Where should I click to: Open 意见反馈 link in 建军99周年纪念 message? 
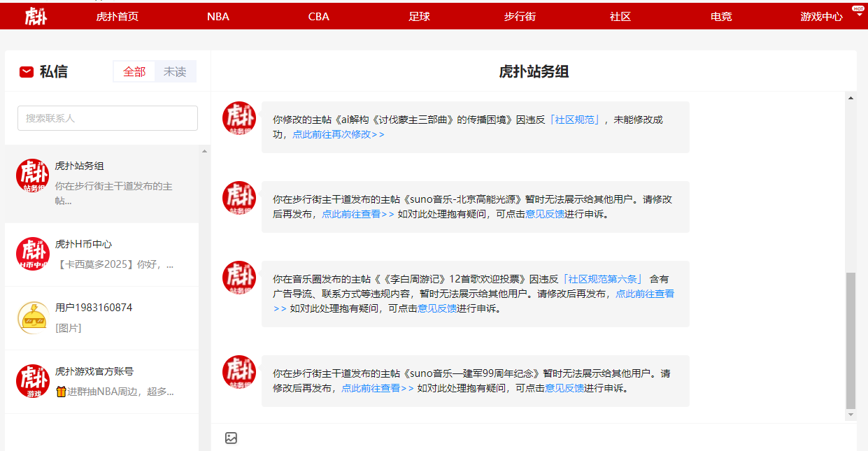[564, 387]
